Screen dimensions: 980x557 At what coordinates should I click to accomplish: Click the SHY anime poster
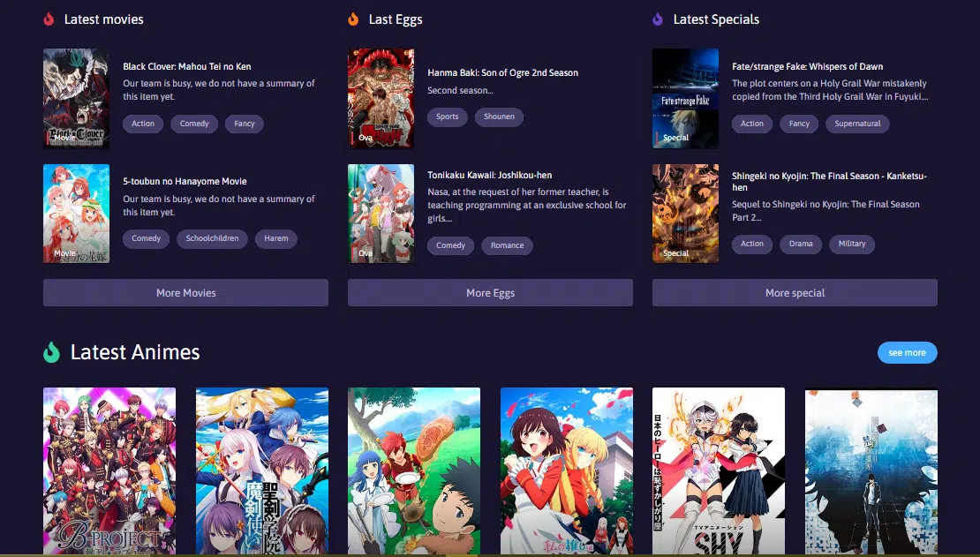[x=719, y=470]
